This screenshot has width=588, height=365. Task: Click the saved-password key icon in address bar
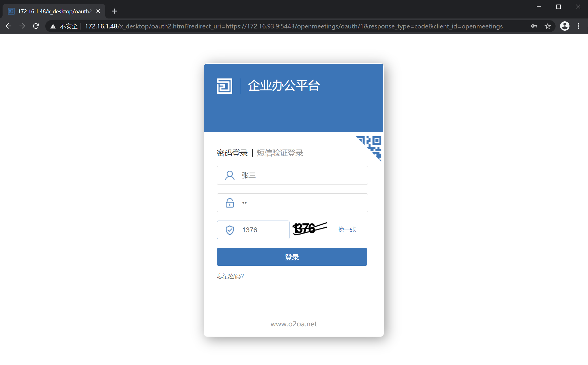tap(534, 26)
